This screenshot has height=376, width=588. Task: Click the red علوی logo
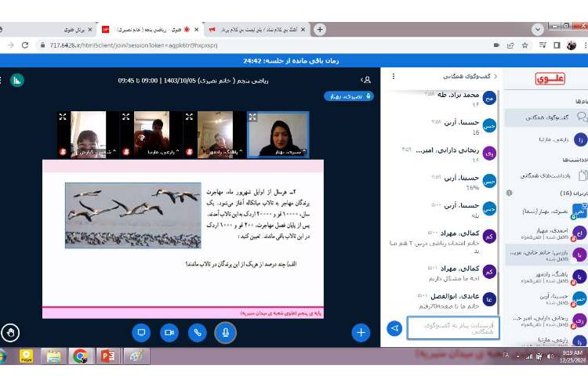click(550, 78)
